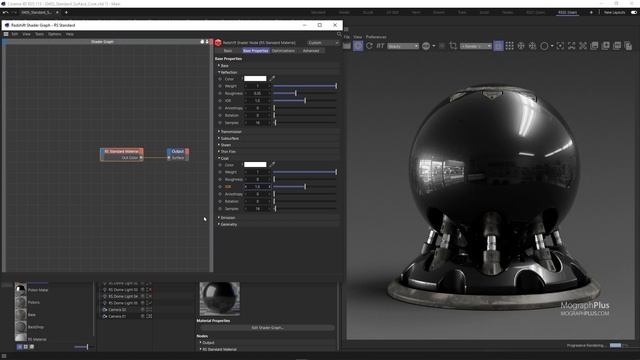
Task: Toggle keyframe dot for Reflection Weight
Action: (x=220, y=86)
